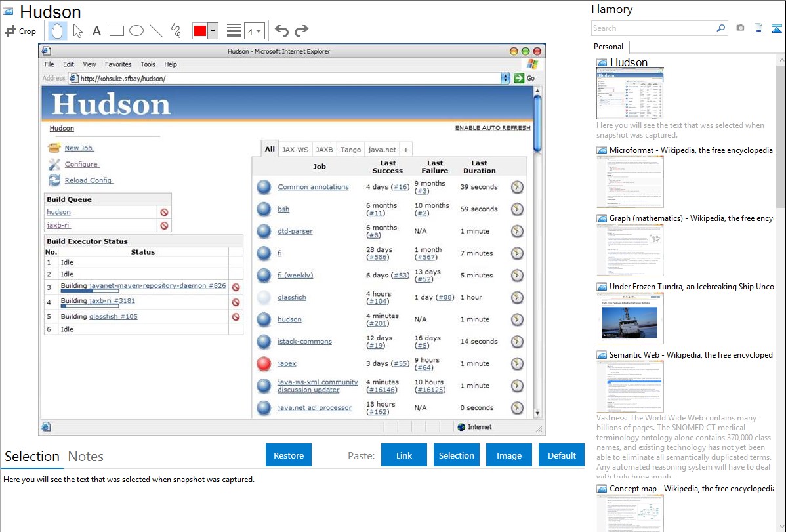The width and height of the screenshot is (786, 532).
Task: Select the freehand drawing tool
Action: click(x=176, y=31)
